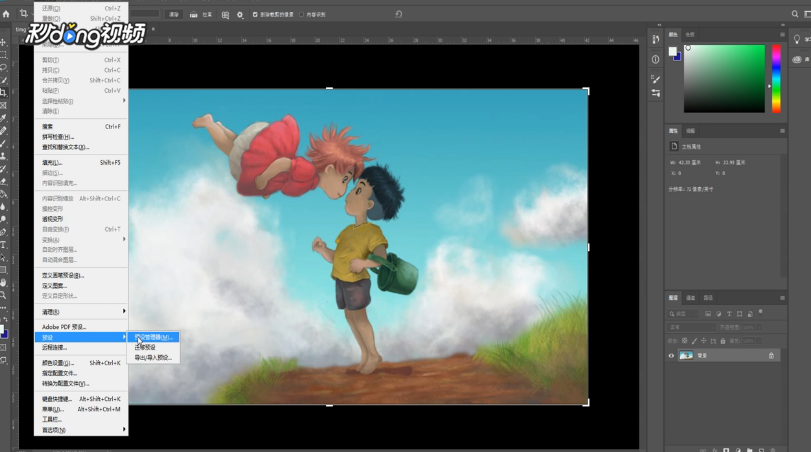This screenshot has width=811, height=452.
Task: Toggle the layer filtering switch
Action: pyautogui.click(x=760, y=312)
